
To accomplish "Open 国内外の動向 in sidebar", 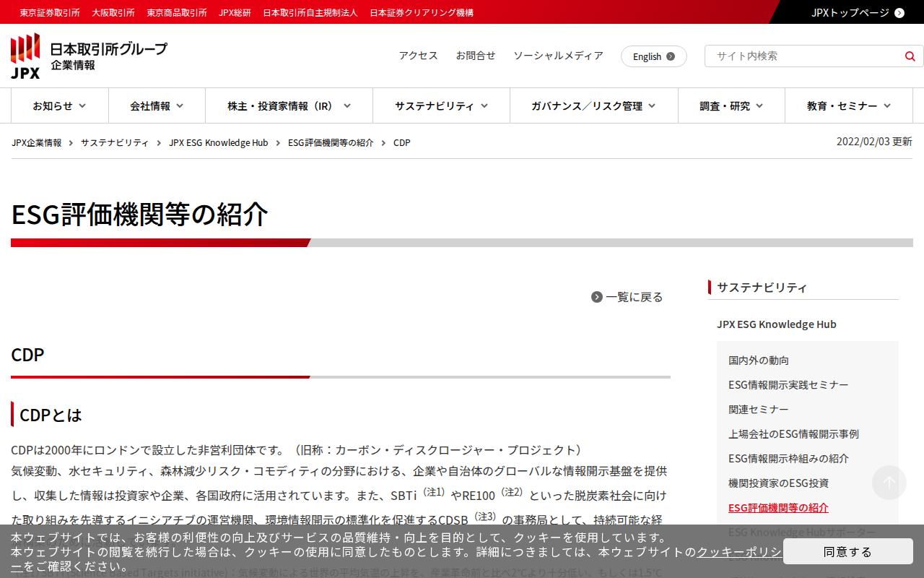I will (759, 360).
